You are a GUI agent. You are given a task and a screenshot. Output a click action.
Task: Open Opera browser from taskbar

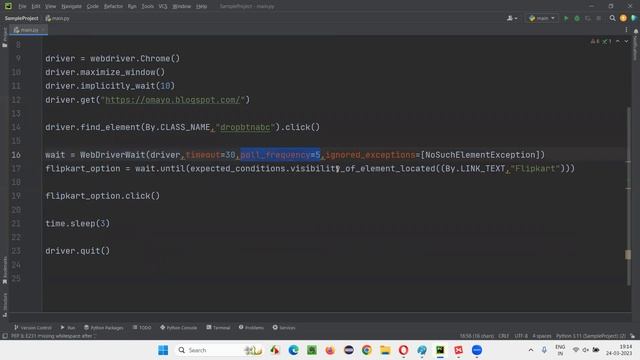(403, 350)
